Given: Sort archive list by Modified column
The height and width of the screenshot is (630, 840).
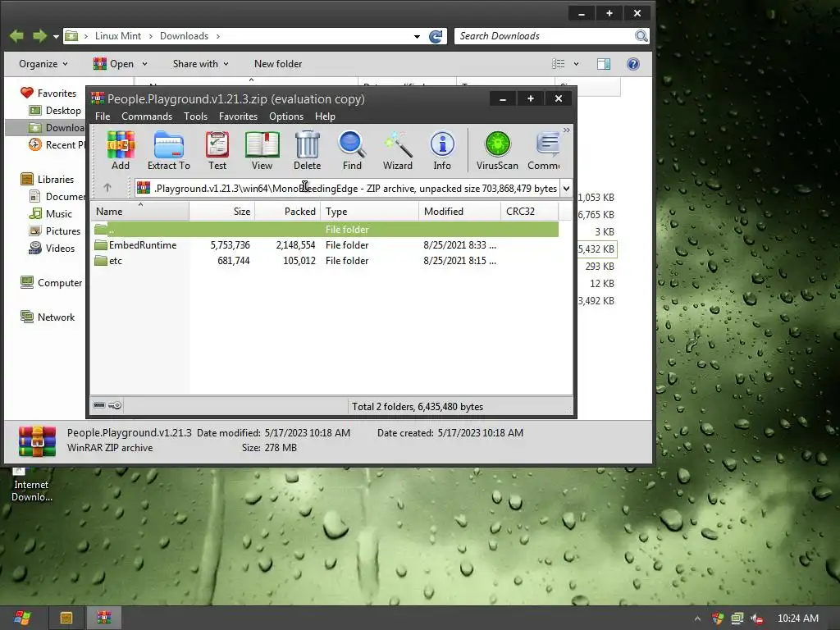Looking at the screenshot, I should 459,211.
